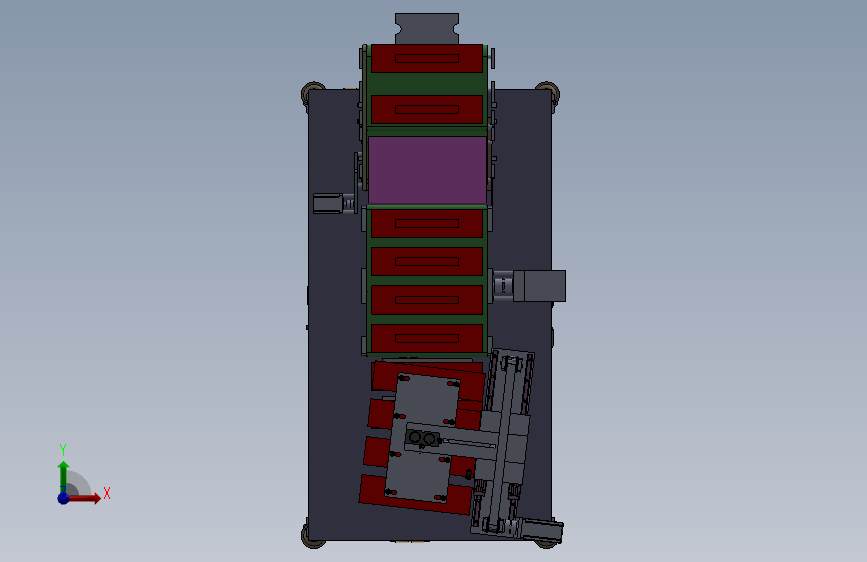
Task: Select the tilted linear rail beside the gray plate
Action: point(502,442)
